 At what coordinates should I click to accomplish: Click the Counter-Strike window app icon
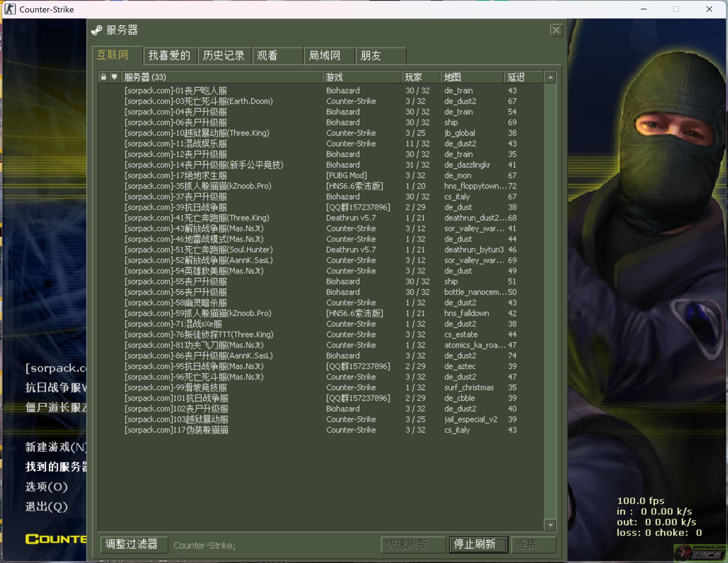coord(10,9)
